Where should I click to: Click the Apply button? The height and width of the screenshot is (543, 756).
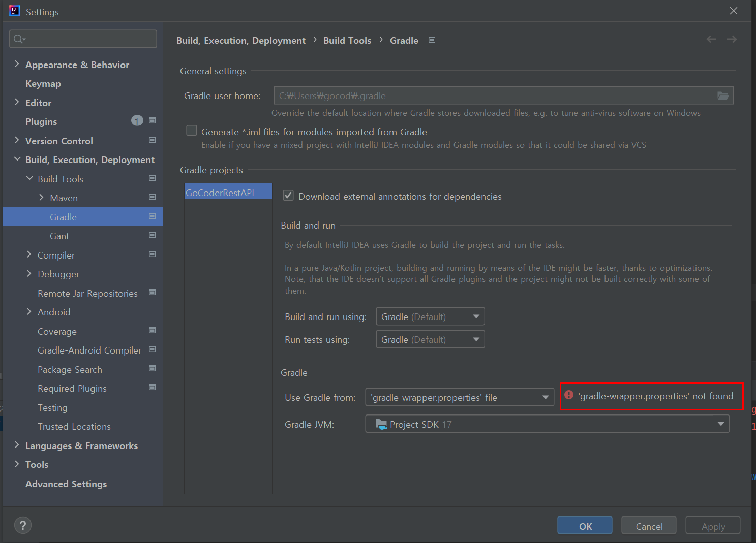[713, 525]
